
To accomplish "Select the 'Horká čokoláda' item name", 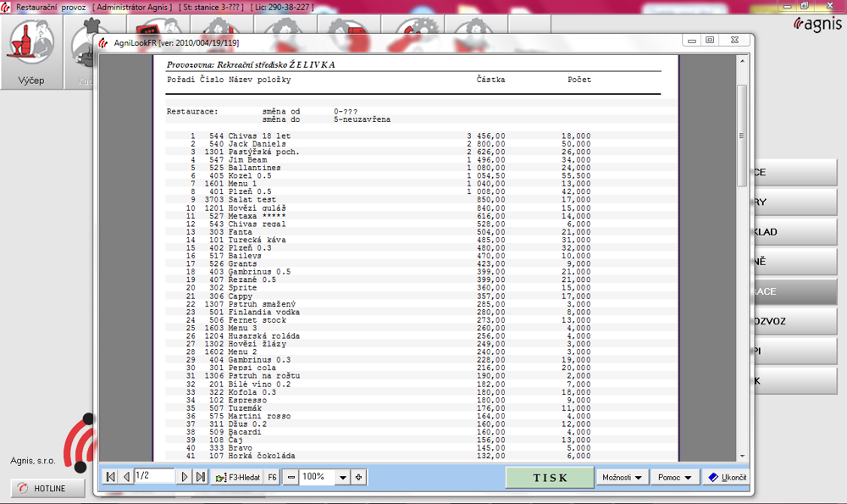I will [x=262, y=456].
